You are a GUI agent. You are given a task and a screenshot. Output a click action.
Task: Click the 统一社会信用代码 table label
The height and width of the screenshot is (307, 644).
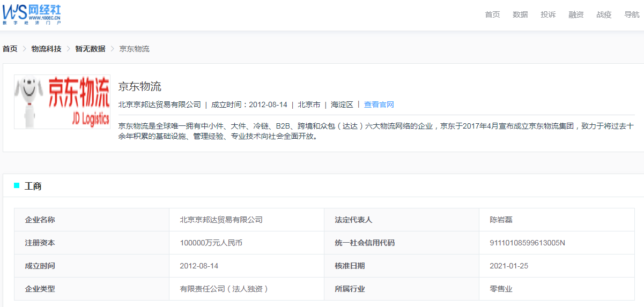(365, 243)
